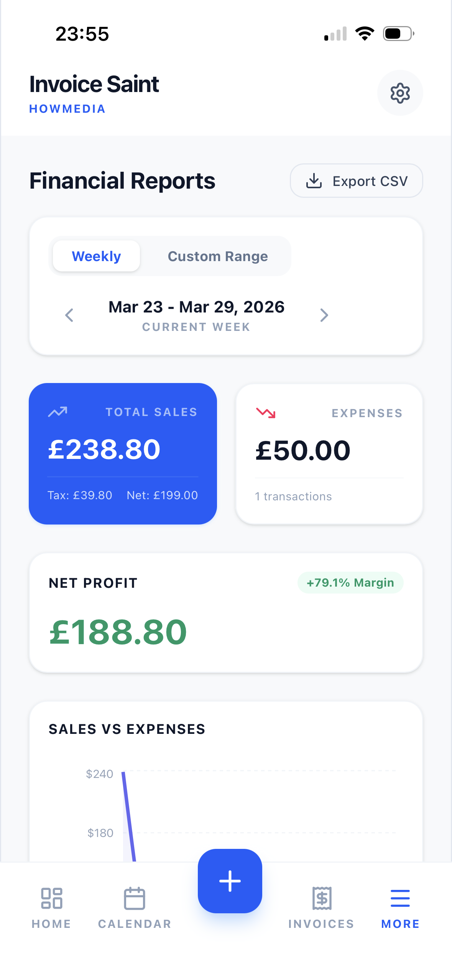
Task: Click the upward trend icon on Total Sales
Action: (58, 412)
